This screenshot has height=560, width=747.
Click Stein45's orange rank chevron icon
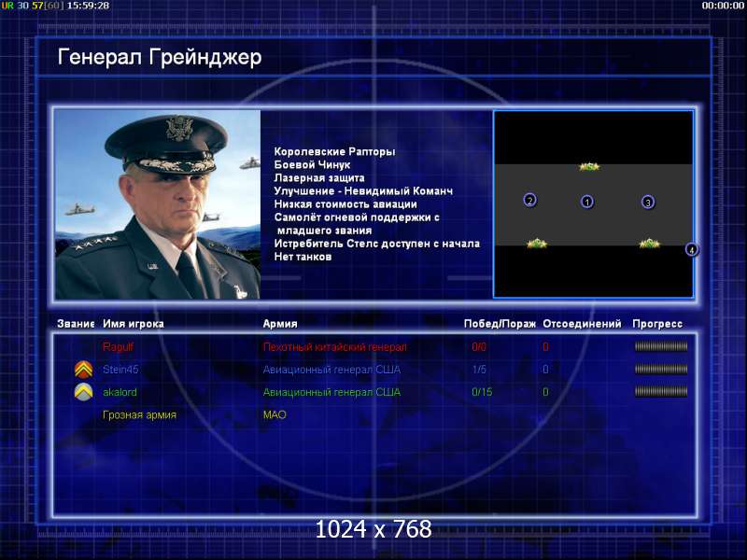[83, 370]
